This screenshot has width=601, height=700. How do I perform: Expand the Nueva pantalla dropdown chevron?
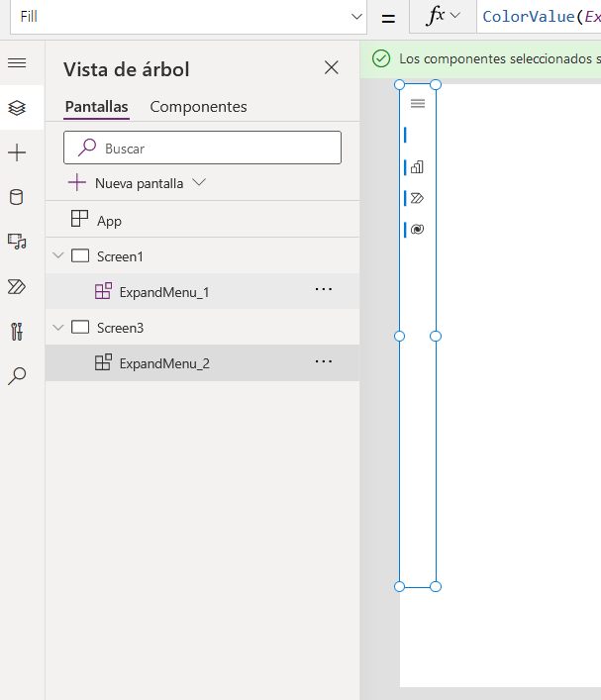199,182
